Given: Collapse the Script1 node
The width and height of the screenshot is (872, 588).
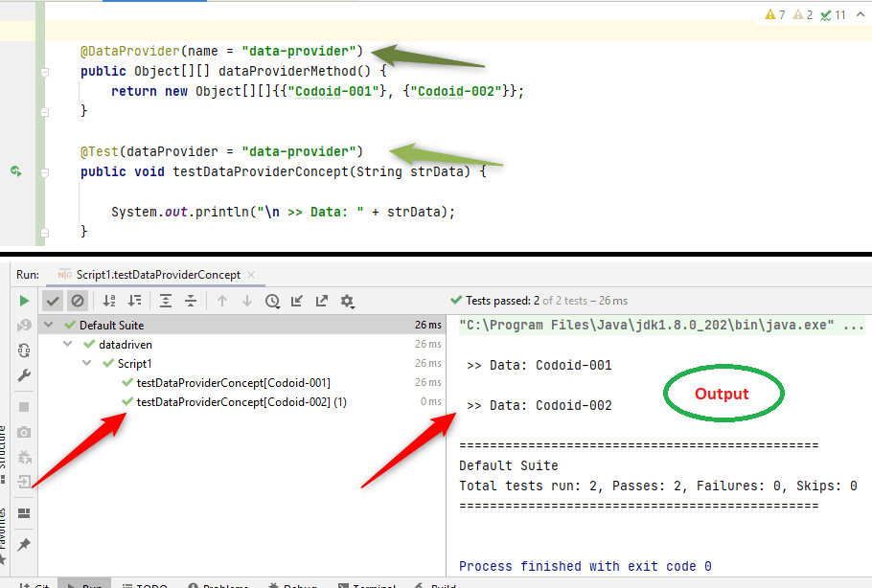Looking at the screenshot, I should [86, 363].
